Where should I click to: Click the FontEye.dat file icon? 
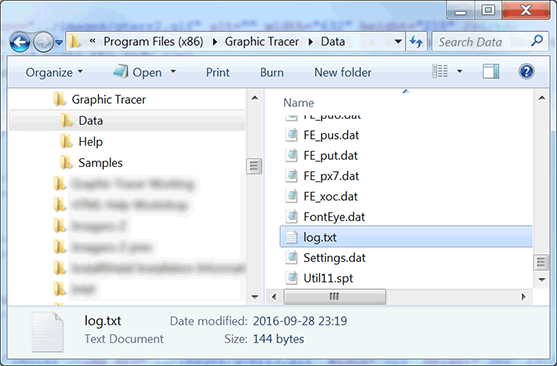(x=291, y=217)
